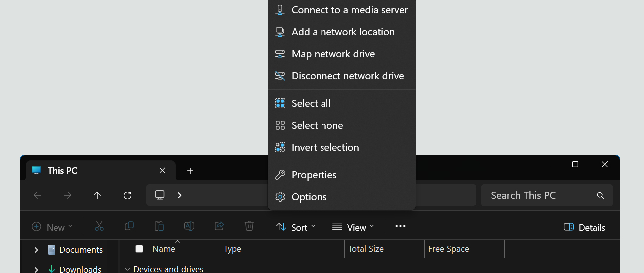Choose Select all from the menu

pyautogui.click(x=341, y=103)
